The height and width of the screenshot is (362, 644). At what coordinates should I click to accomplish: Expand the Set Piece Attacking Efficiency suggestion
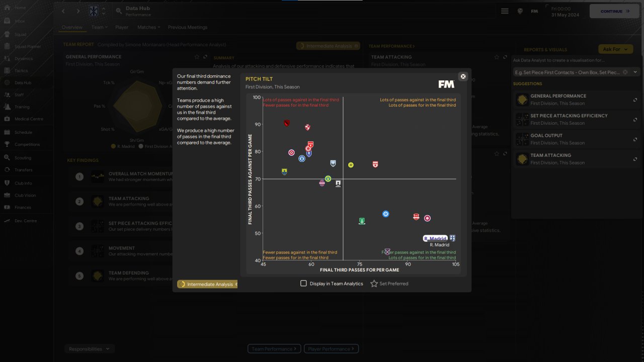pos(635,119)
